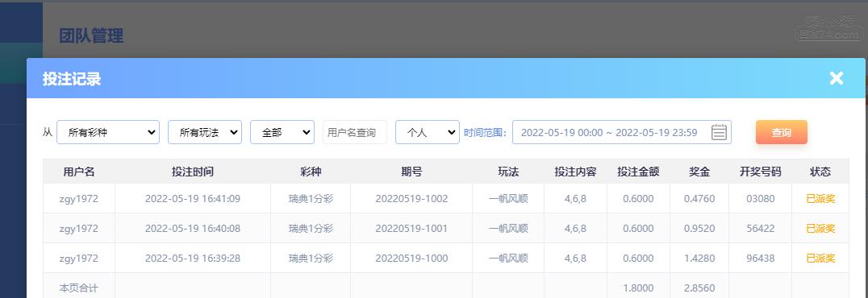Click username zgy1972 in first row
Image resolution: width=868 pixels, height=298 pixels.
point(78,198)
